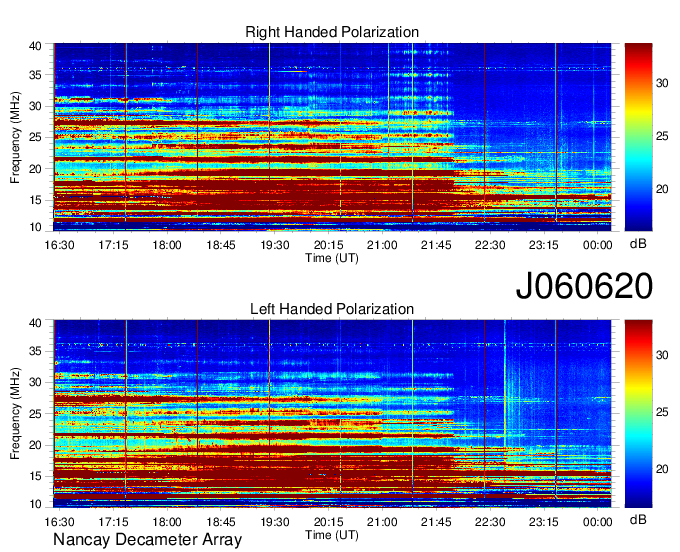
Task: Click "Time (UT)" label under right-handed plot
Action: (332, 258)
